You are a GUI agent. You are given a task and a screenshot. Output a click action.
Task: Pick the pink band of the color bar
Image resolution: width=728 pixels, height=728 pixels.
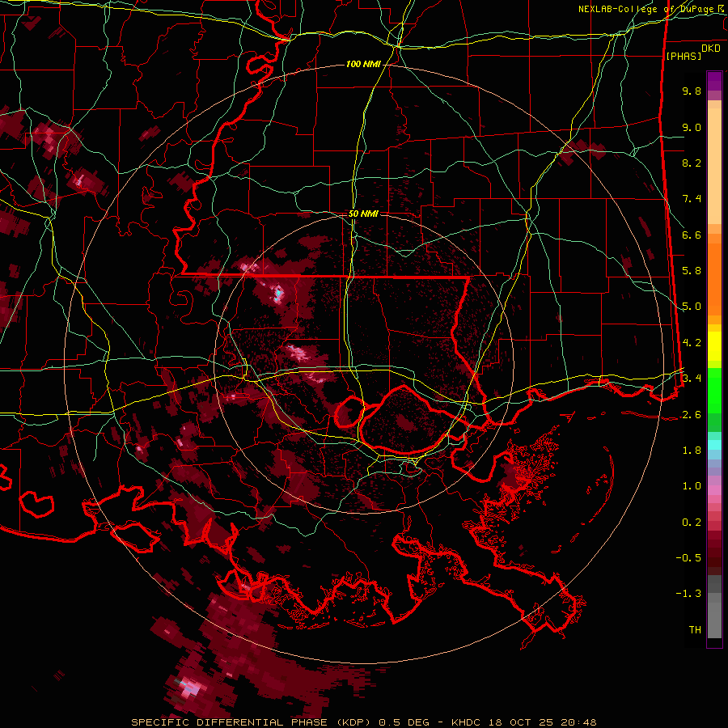714,490
